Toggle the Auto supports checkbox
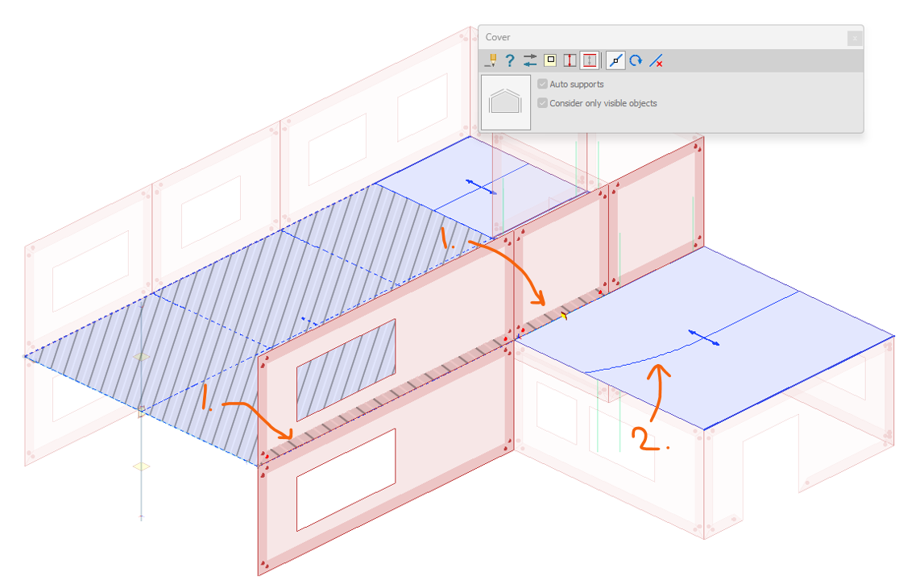This screenshot has width=924, height=580. [x=543, y=85]
